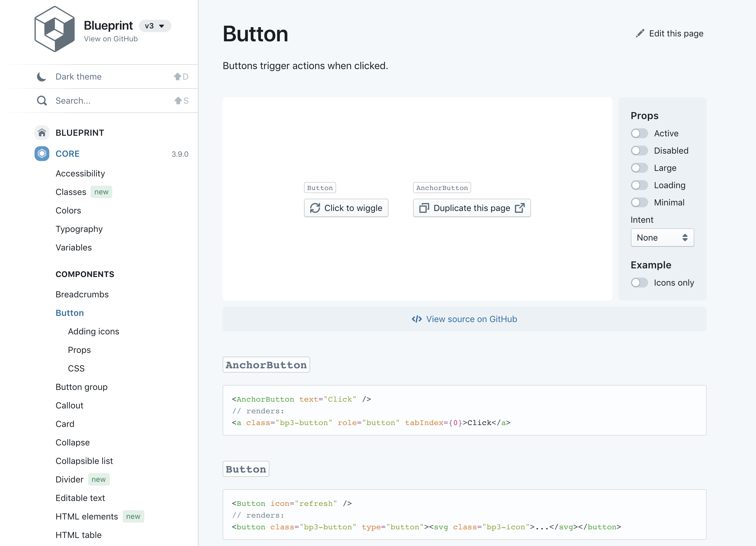
Task: Click the Blueprint title text
Action: 108,26
